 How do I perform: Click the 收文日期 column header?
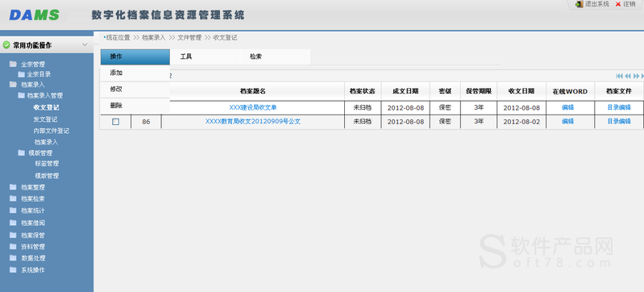521,91
